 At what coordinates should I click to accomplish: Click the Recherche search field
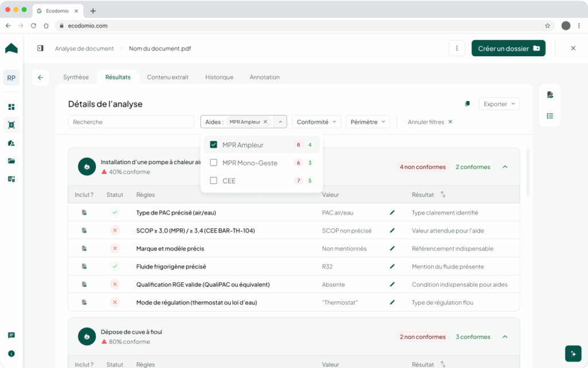click(x=131, y=122)
